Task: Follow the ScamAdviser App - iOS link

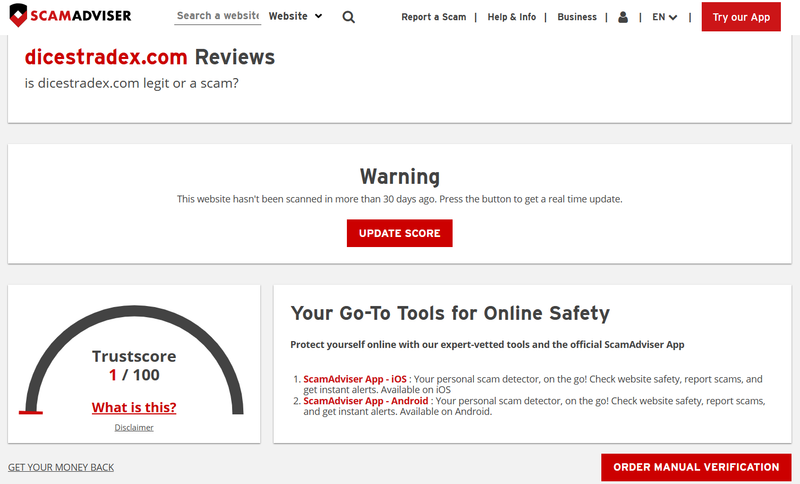Action: tap(355, 379)
